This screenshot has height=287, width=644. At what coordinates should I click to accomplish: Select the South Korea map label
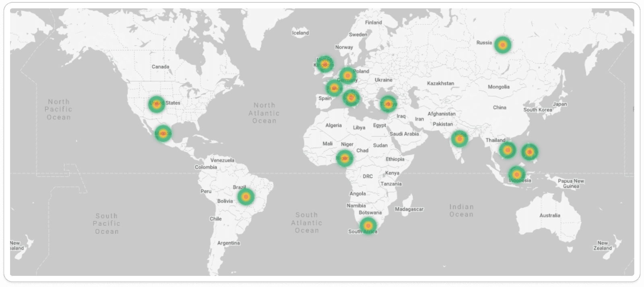(x=537, y=110)
